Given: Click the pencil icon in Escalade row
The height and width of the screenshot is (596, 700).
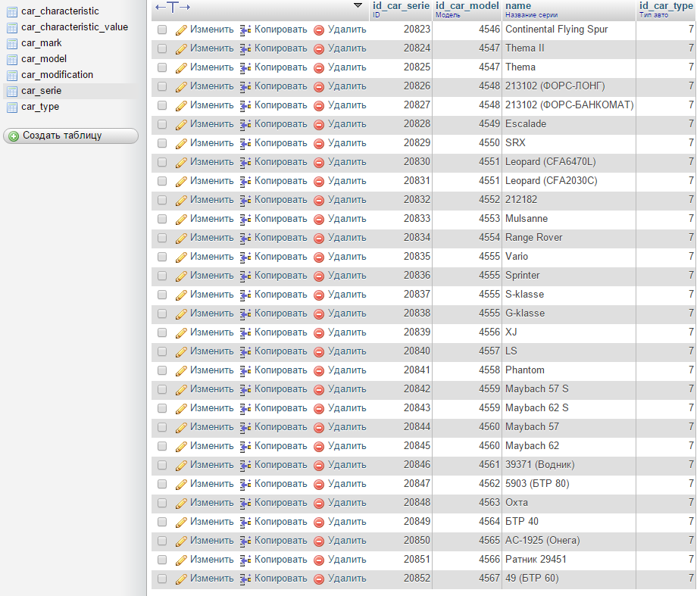Looking at the screenshot, I should [181, 124].
